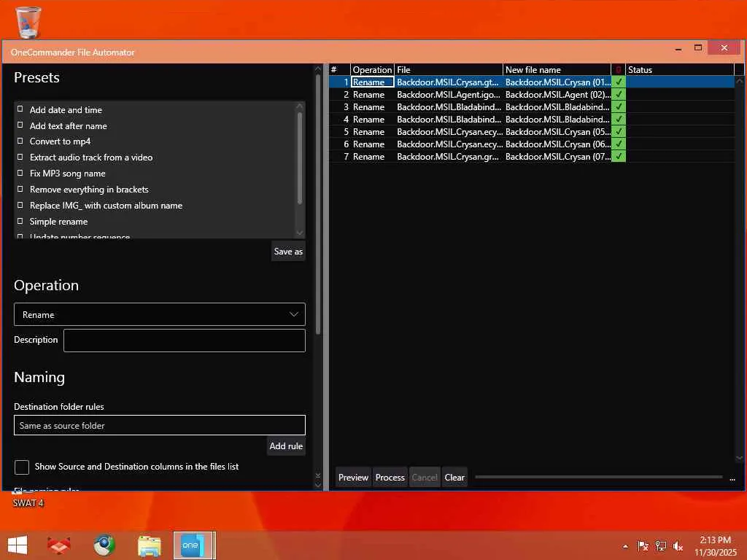Click the grayed Cancel button
The width and height of the screenshot is (747, 560).
tap(425, 477)
